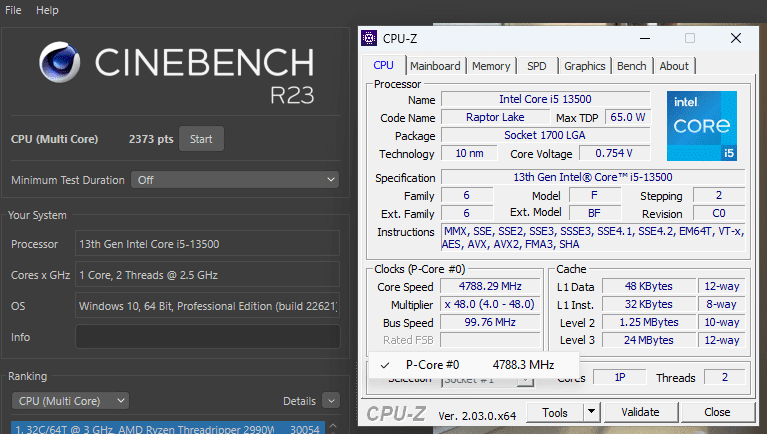The image size is (767, 434).
Task: Click the L1 Data value 48 KBytes
Action: click(649, 286)
